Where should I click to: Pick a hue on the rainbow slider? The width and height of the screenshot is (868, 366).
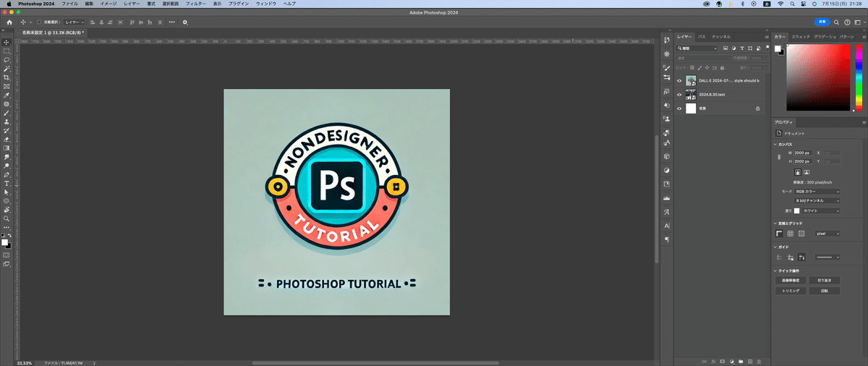pyautogui.click(x=859, y=76)
